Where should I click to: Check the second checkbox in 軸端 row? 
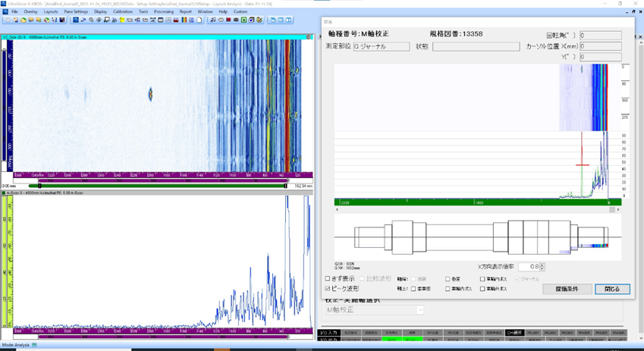point(448,279)
